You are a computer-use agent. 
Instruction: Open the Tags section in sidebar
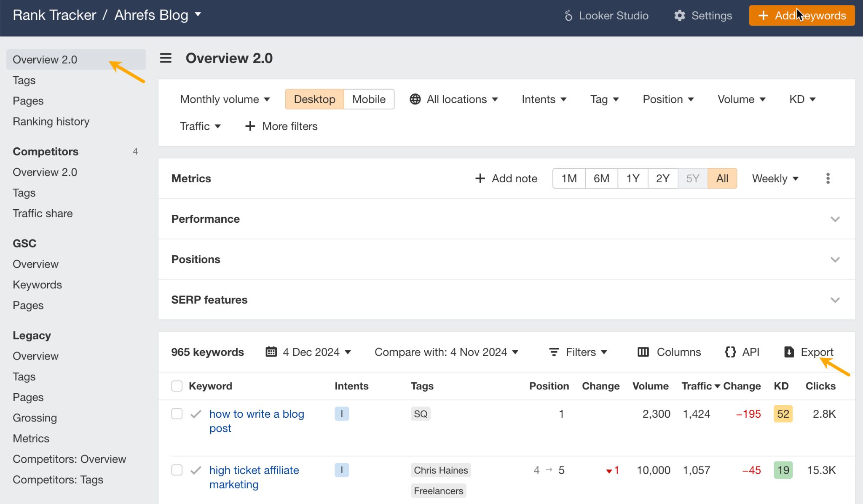(x=24, y=80)
